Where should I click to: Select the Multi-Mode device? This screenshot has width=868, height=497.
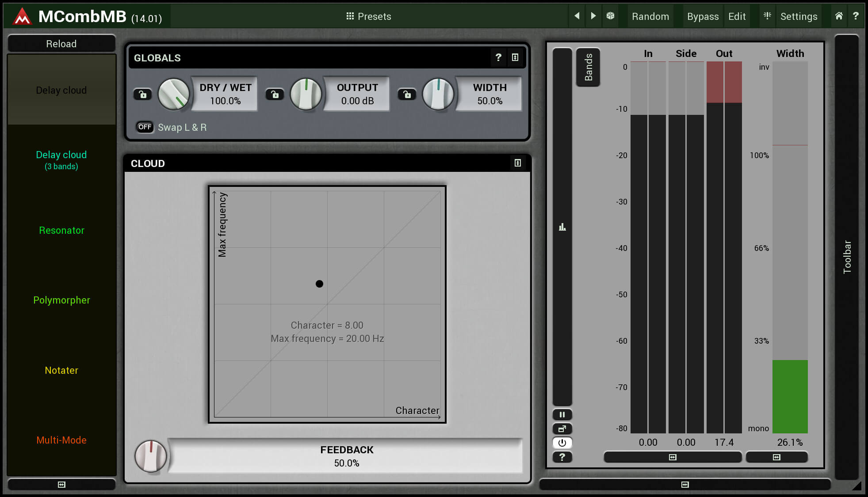(x=61, y=440)
